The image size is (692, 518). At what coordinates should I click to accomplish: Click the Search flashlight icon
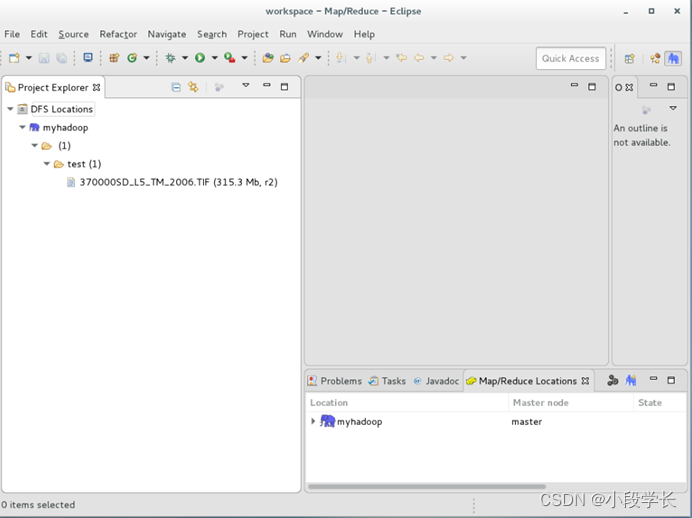(304, 58)
